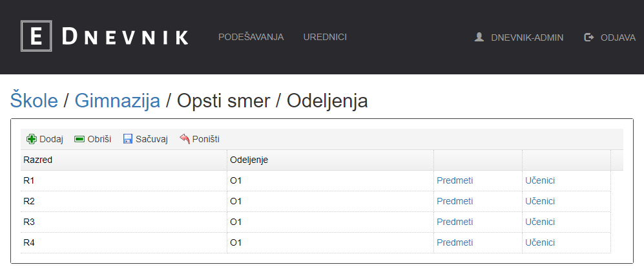Click the green plus Dodaj icon

pyautogui.click(x=31, y=139)
